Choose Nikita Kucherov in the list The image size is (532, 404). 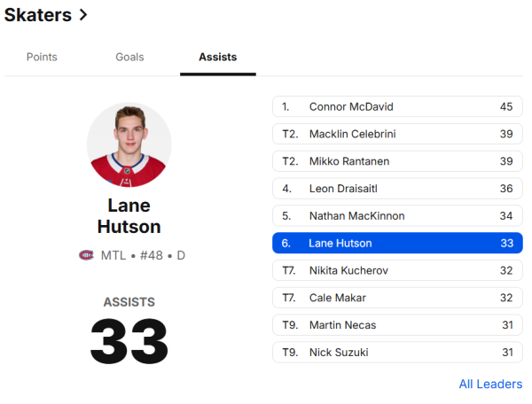coord(397,270)
